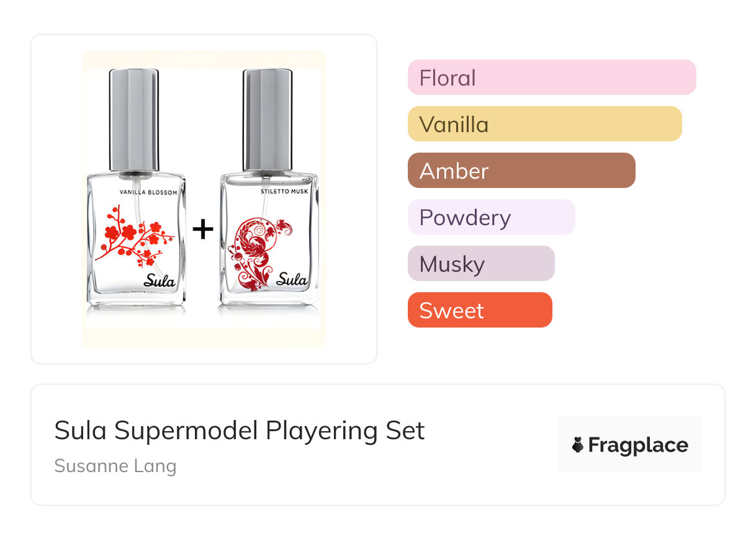Click the Sula script logo on the right bottle

[x=291, y=279]
